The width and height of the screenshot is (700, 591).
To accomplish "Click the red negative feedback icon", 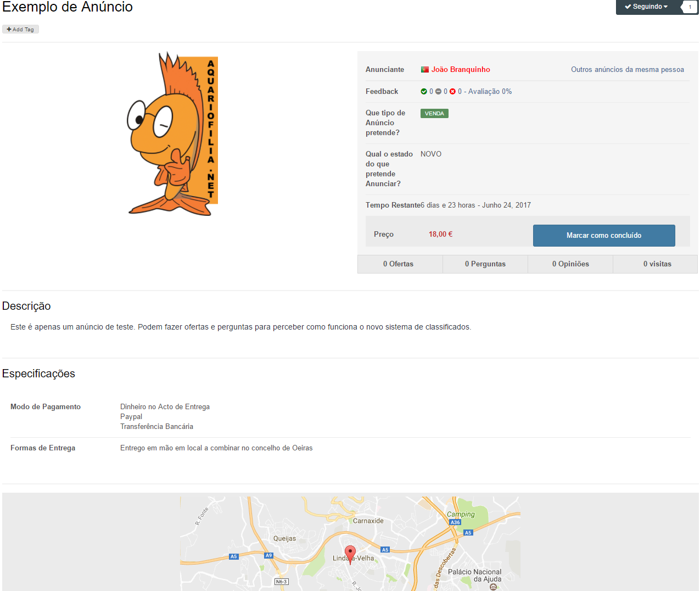I will (452, 92).
